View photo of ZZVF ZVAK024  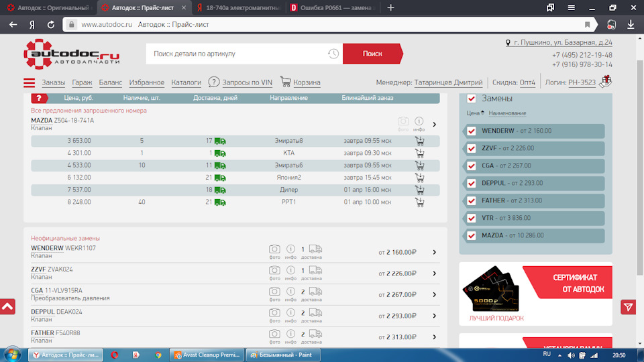pos(274,273)
